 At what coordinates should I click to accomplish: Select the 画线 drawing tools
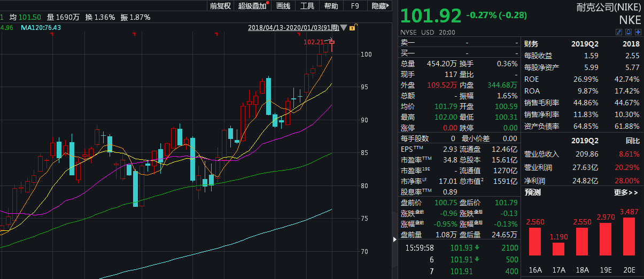(283, 6)
